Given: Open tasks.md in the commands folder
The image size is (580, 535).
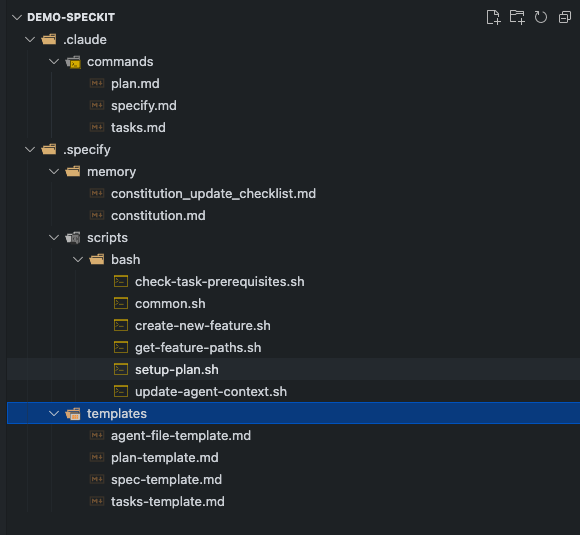Looking at the screenshot, I should [138, 128].
